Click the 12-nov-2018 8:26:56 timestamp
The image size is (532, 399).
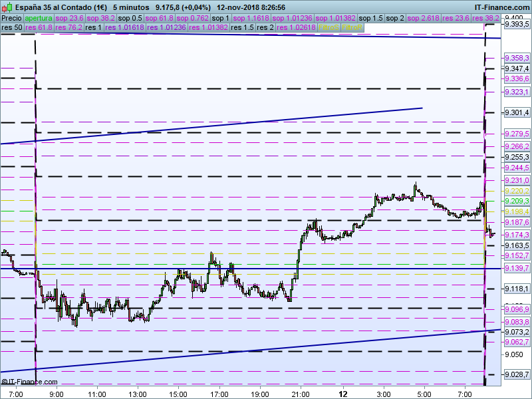pyautogui.click(x=251, y=7)
